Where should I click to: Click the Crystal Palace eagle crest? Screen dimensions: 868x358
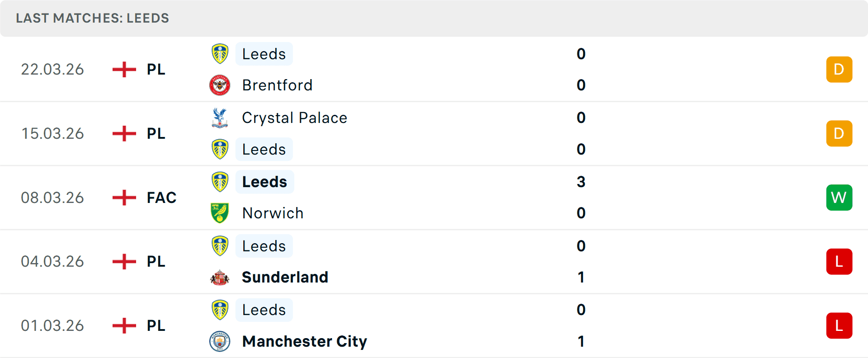[x=220, y=118]
